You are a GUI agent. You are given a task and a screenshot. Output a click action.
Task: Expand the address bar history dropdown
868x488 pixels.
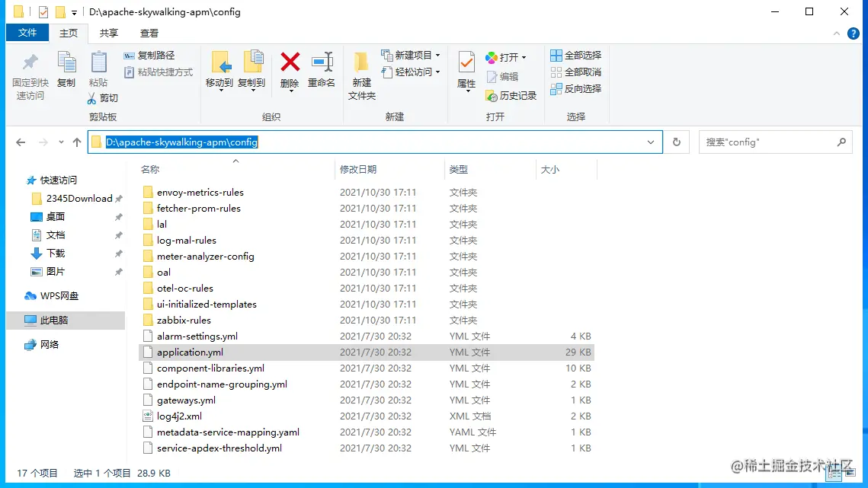(x=651, y=142)
